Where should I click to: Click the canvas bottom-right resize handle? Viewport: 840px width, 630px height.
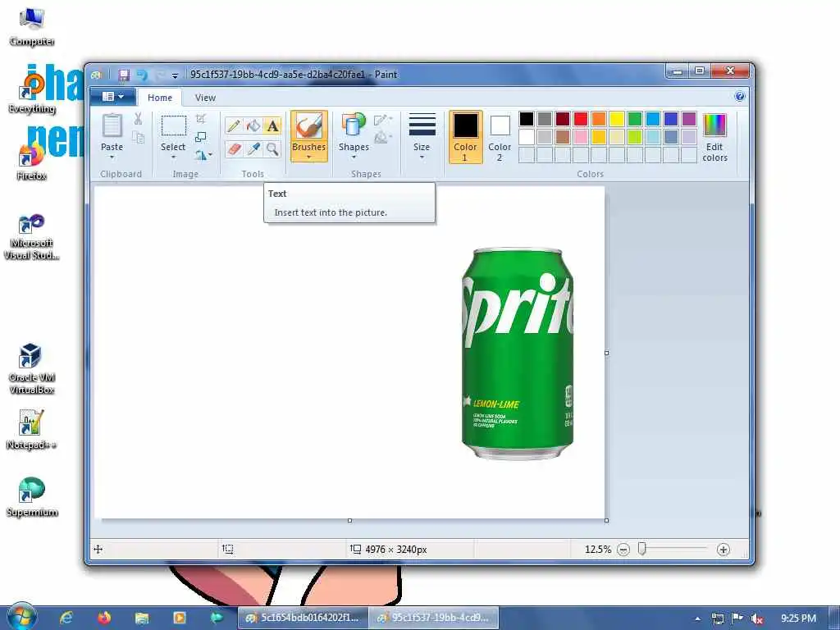(606, 520)
